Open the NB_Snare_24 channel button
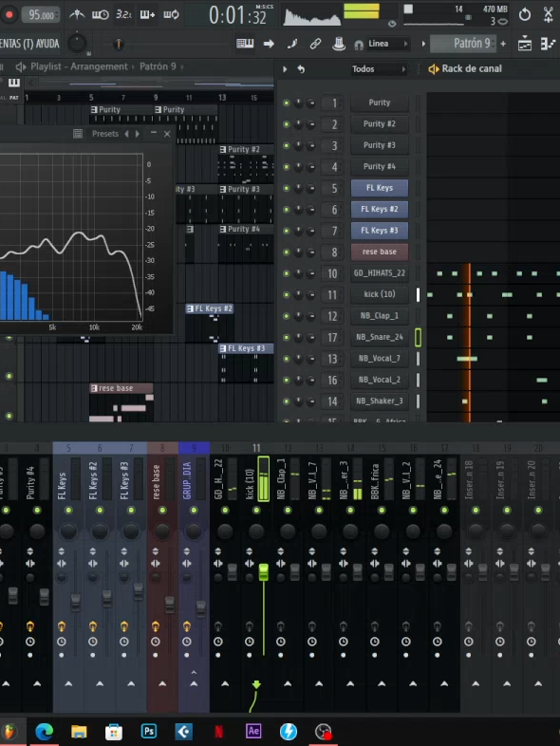560x746 pixels. point(380,337)
